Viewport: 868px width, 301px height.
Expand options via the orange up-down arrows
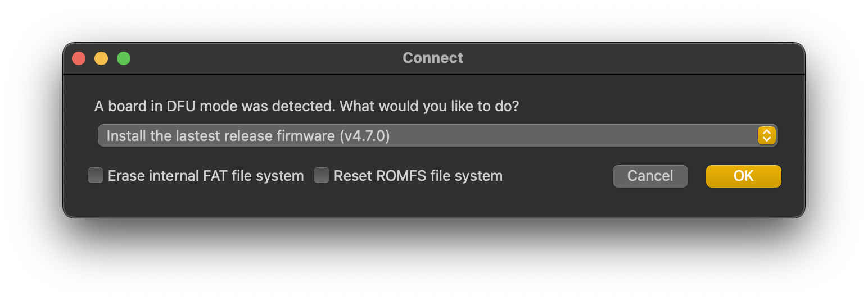pos(767,135)
